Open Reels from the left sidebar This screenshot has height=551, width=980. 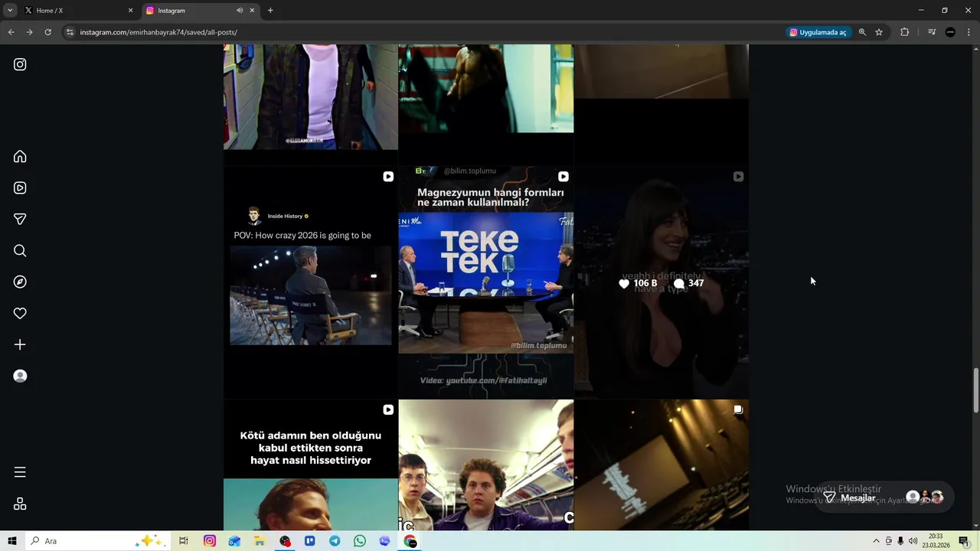[20, 187]
